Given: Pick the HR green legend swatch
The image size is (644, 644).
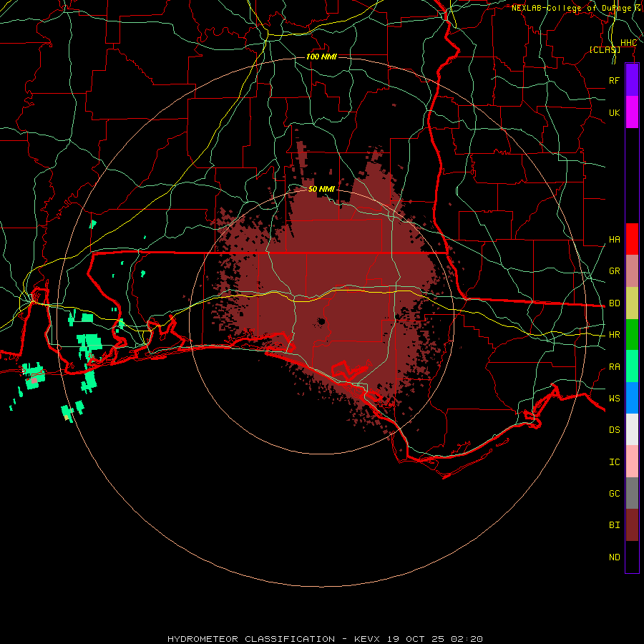Looking at the screenshot, I should point(632,335).
